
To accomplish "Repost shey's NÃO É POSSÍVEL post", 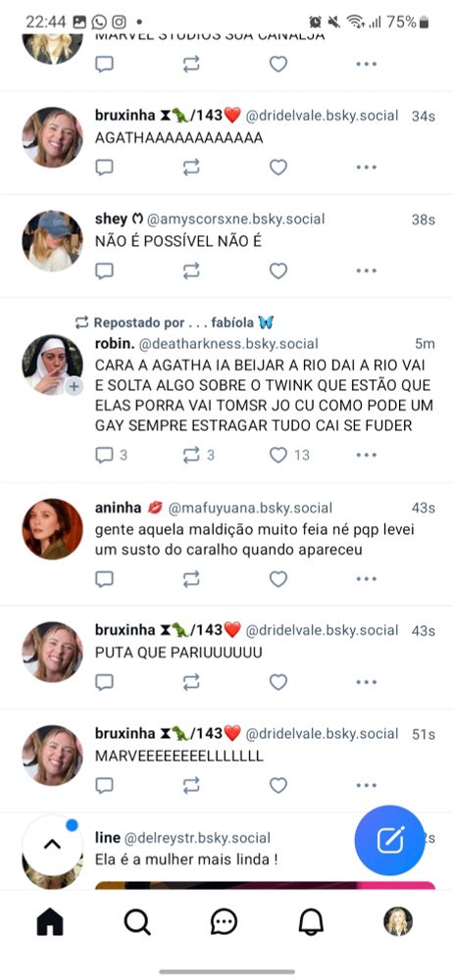I will coord(191,270).
